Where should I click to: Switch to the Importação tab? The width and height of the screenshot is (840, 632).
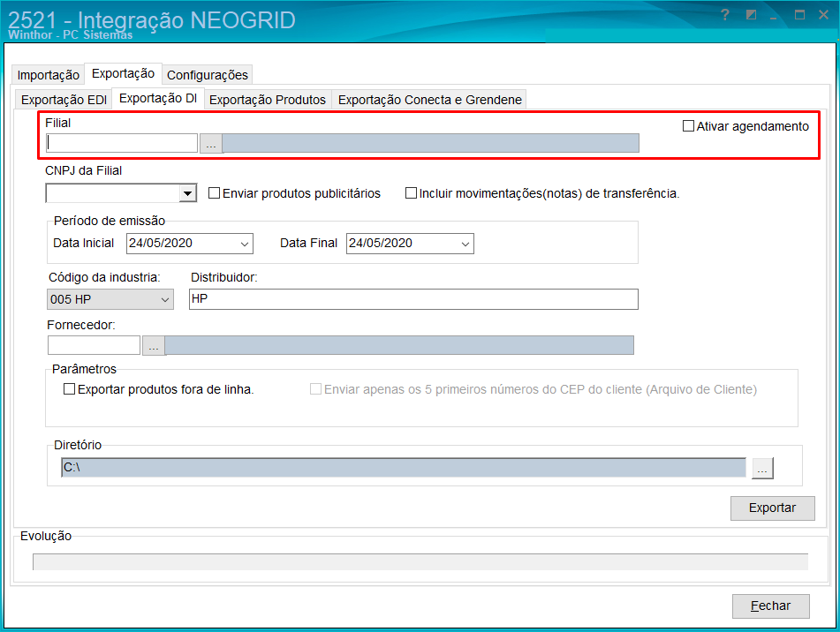coord(49,75)
